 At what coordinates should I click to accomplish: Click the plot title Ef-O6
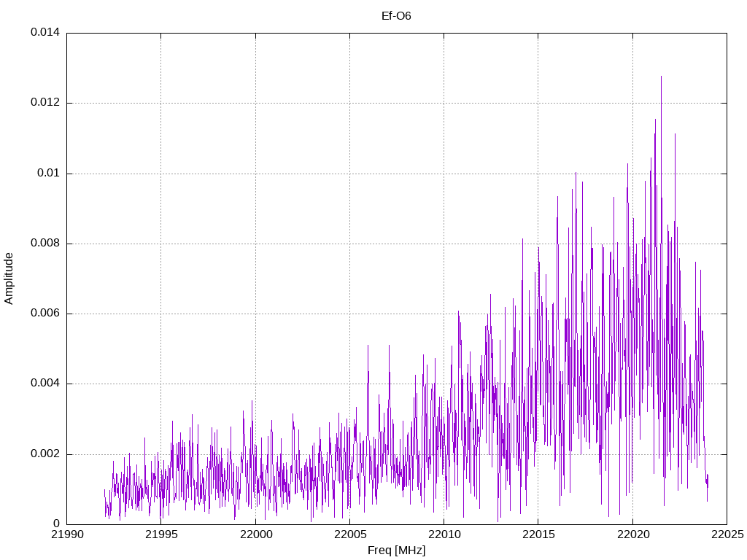396,16
